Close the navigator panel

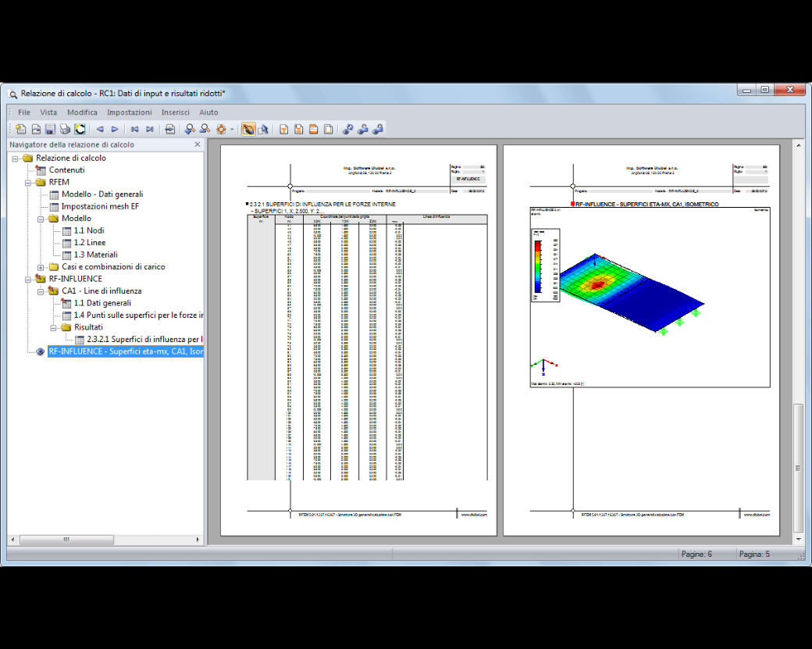tap(198, 144)
